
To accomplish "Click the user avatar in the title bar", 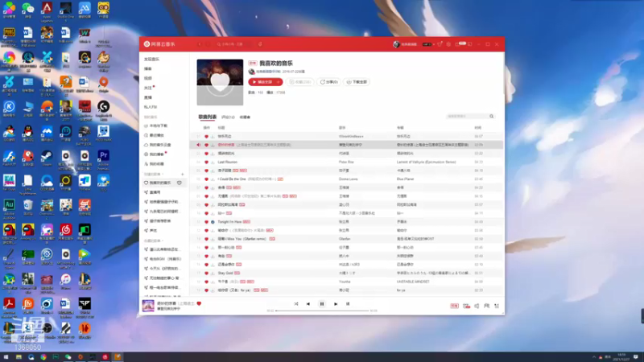I will click(x=396, y=44).
